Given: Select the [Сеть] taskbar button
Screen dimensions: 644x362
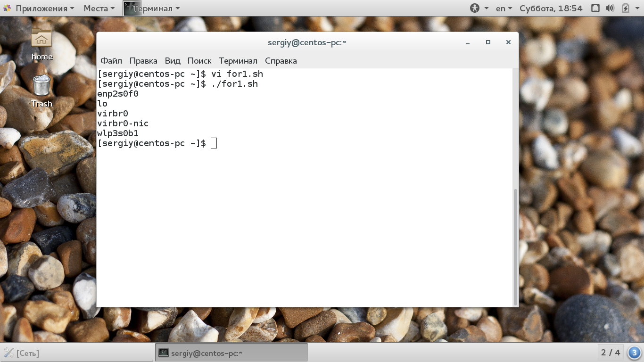Looking at the screenshot, I should [x=77, y=353].
